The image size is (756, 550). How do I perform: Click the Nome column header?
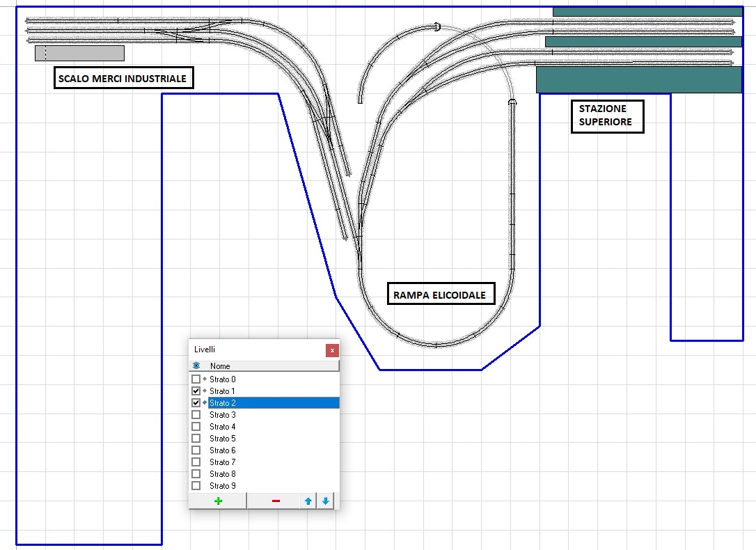coord(220,366)
